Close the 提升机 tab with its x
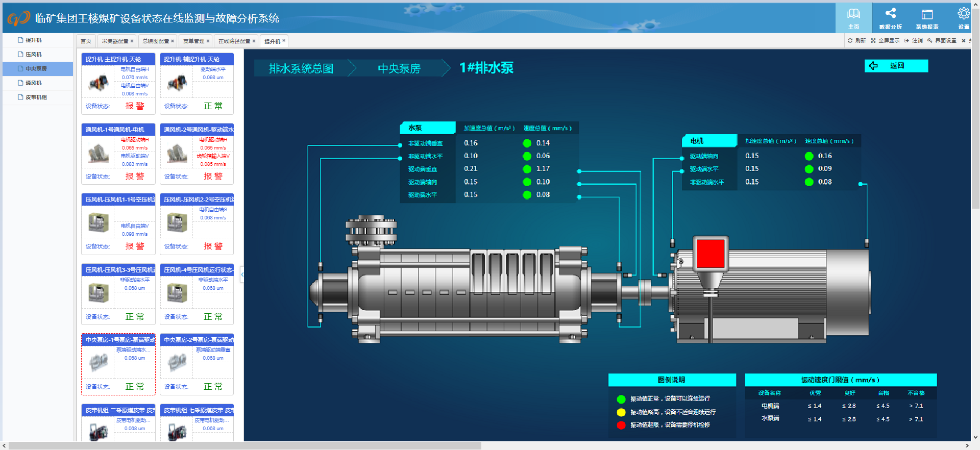Viewport: 980px width, 450px height. click(x=284, y=41)
